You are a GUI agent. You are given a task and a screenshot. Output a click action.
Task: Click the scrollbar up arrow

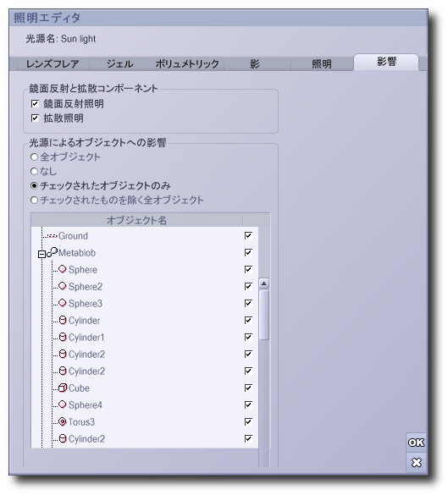[x=264, y=283]
